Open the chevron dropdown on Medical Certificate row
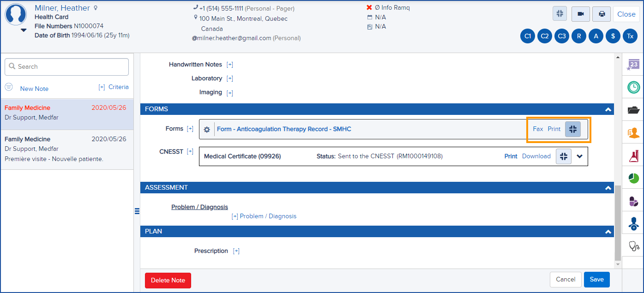Screen dimensions: 644x293 pyautogui.click(x=580, y=156)
